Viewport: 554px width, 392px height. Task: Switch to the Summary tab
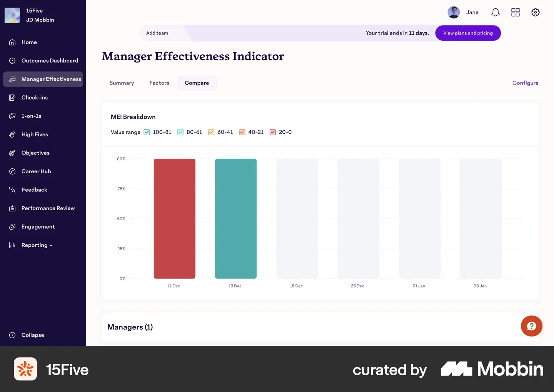pyautogui.click(x=122, y=83)
